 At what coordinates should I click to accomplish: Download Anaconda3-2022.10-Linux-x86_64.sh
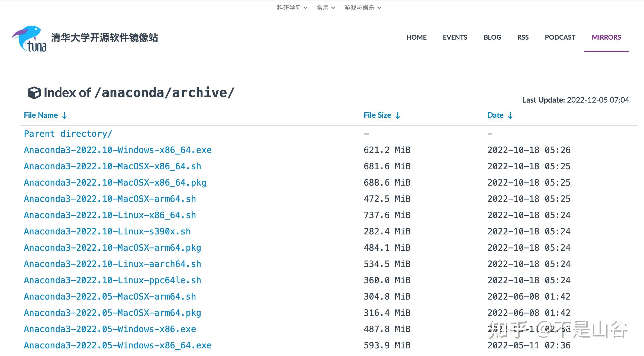click(x=110, y=215)
